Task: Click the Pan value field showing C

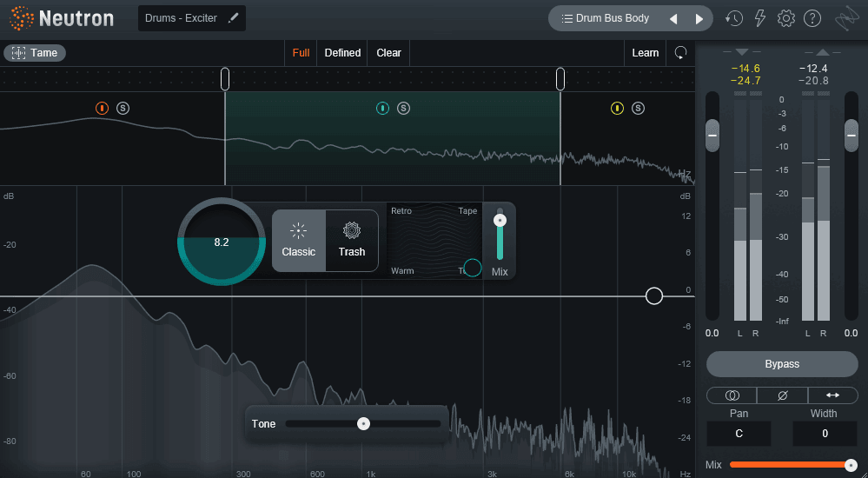Action: (739, 434)
